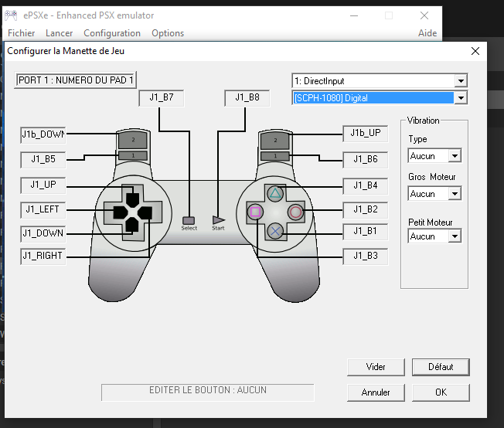The height and width of the screenshot is (428, 504).
Task: Edit the J1_B6 R1 mapping field
Action: [366, 160]
